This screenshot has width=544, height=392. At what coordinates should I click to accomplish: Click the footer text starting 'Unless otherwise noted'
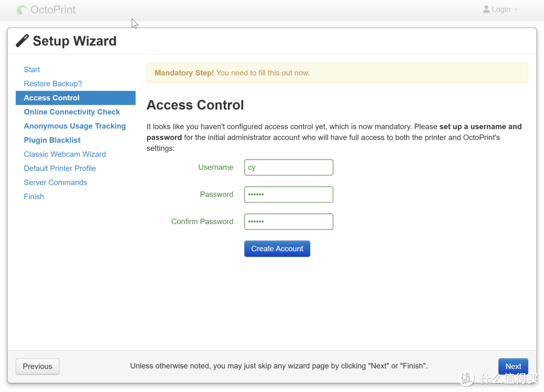279,366
